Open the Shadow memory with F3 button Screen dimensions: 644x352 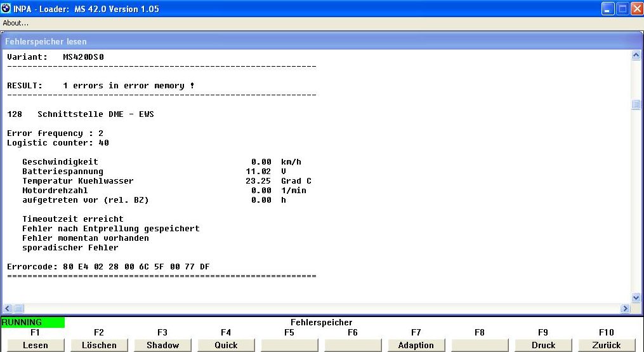[162, 345]
